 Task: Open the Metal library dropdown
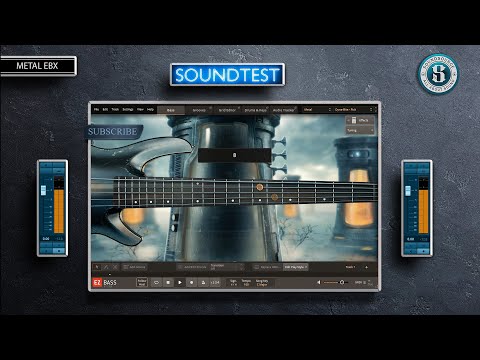(317, 109)
